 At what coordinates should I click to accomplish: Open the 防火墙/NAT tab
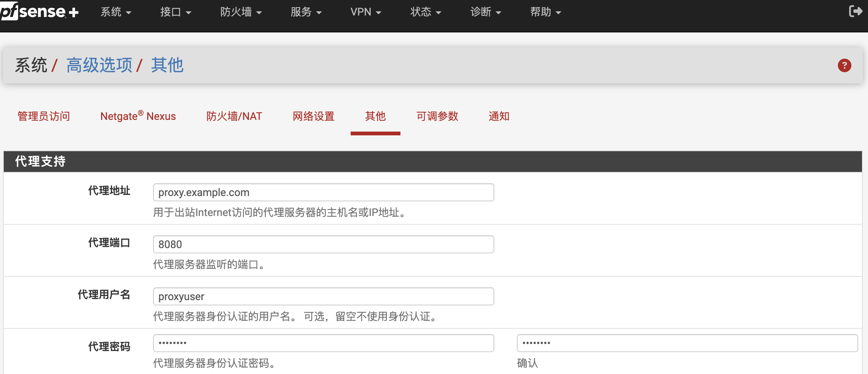[234, 116]
